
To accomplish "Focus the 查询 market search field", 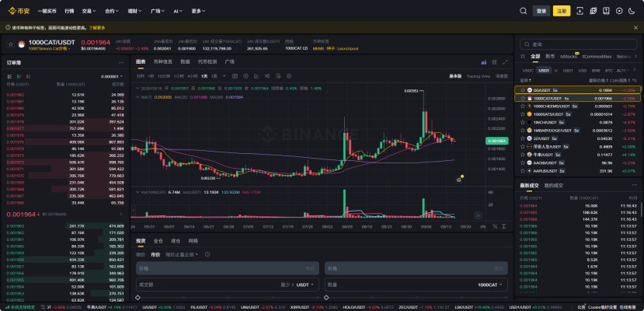I will click(x=579, y=44).
